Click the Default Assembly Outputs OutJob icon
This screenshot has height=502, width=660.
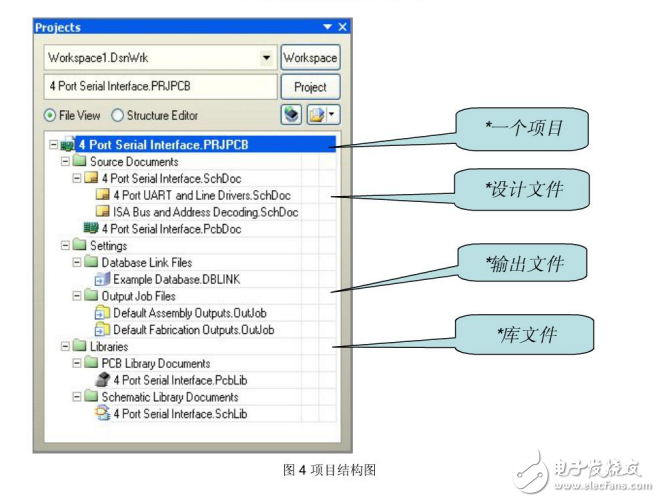coord(102,313)
